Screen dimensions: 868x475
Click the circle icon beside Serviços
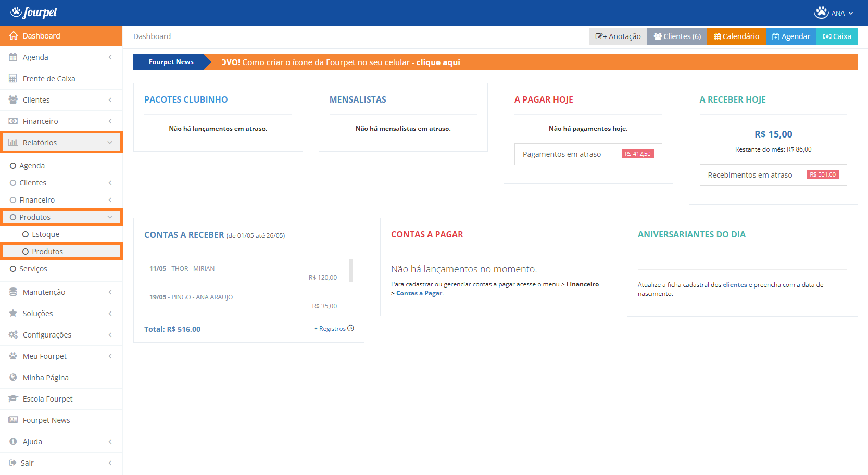click(x=13, y=269)
